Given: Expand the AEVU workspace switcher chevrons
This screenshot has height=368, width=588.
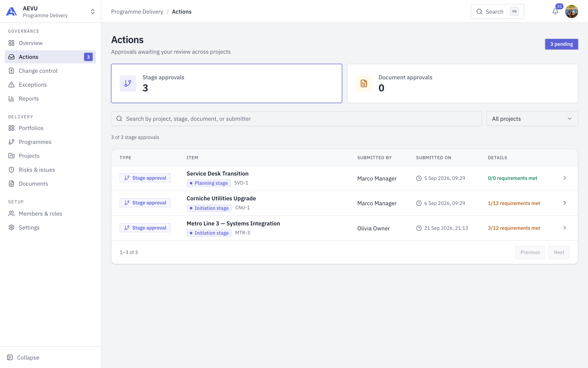Looking at the screenshot, I should (x=93, y=11).
